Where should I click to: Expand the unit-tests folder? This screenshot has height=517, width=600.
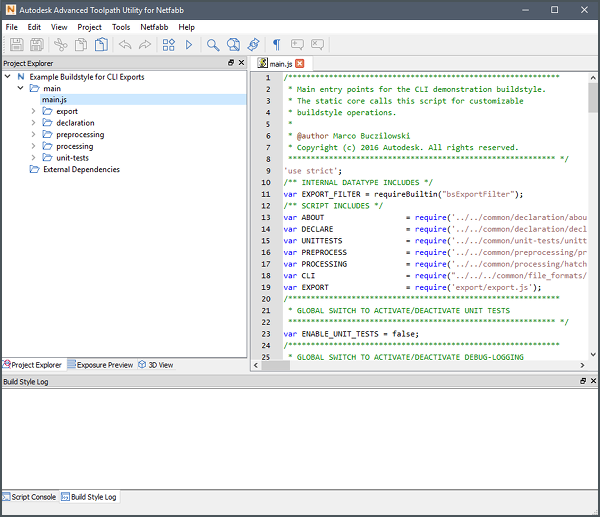pyautogui.click(x=34, y=158)
